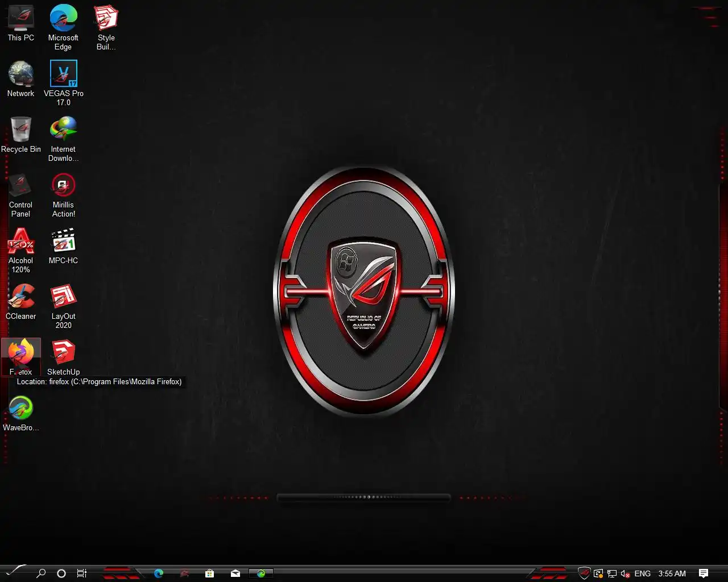Select the Network desktop icon
The height and width of the screenshot is (582, 728).
pyautogui.click(x=21, y=79)
